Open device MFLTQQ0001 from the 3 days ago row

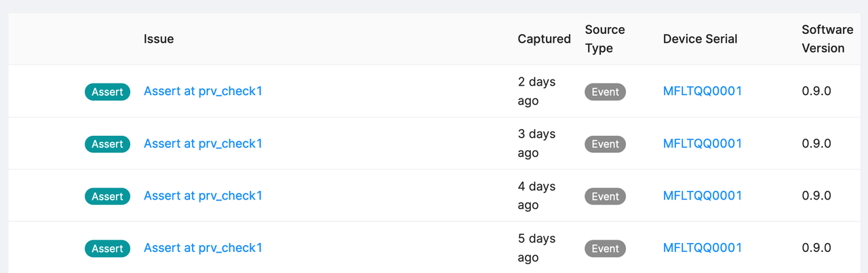tap(702, 143)
